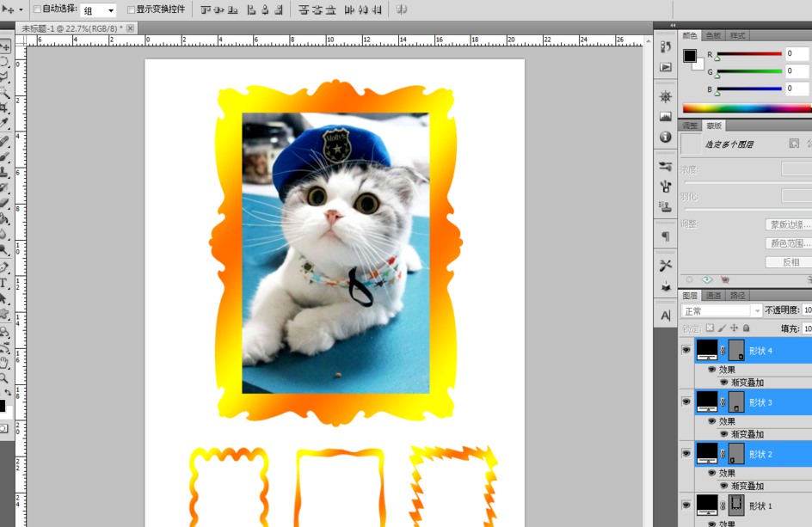The width and height of the screenshot is (812, 527).
Task: Click the color spectrum ramp bar
Action: 747,108
